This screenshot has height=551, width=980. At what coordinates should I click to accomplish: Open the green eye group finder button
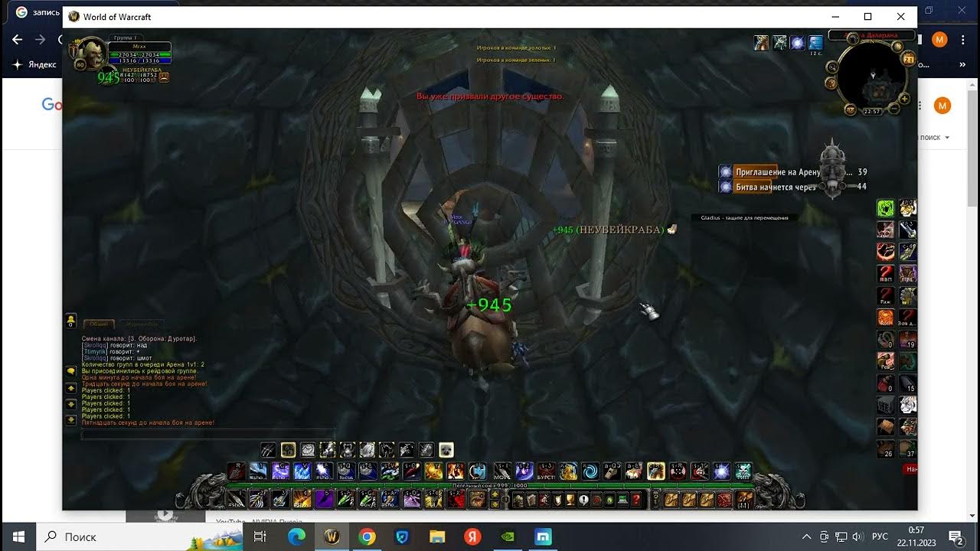pyautogui.click(x=610, y=499)
